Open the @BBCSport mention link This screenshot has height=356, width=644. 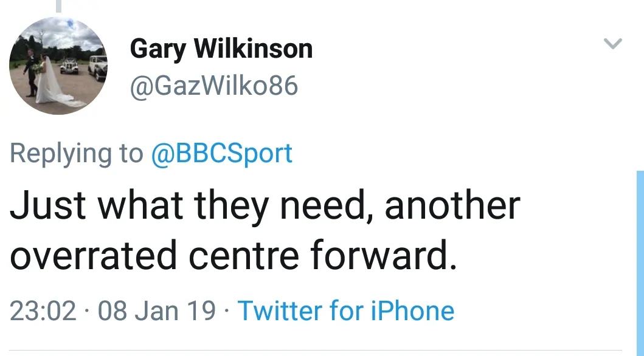click(222, 153)
